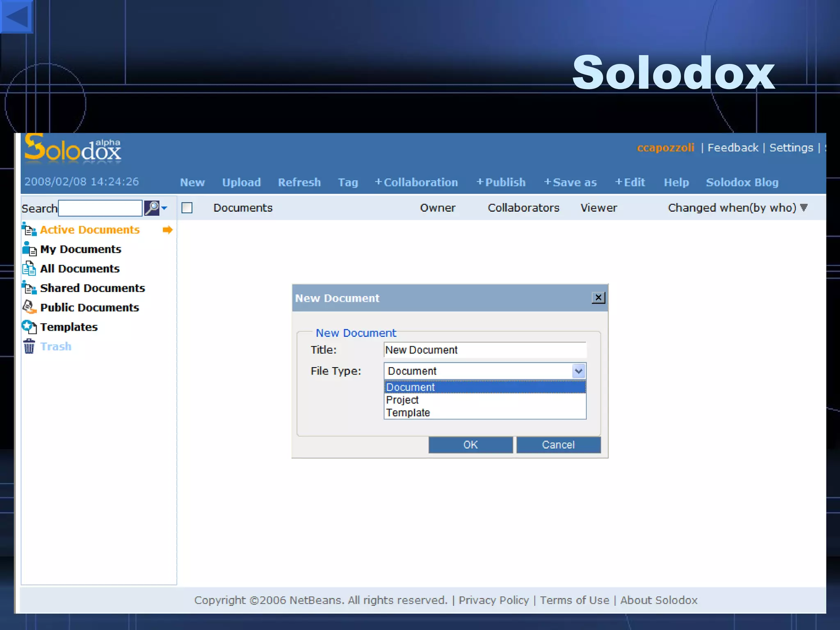Click the search magnifier icon

pyautogui.click(x=152, y=208)
